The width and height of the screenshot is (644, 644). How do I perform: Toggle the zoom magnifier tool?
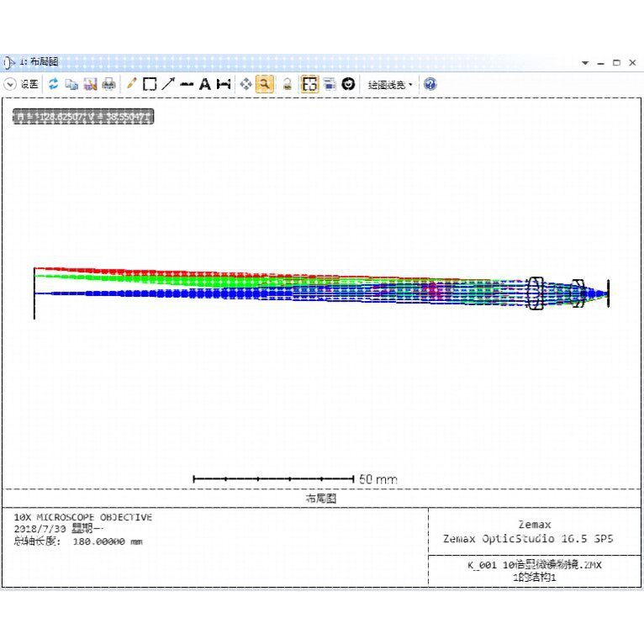(x=265, y=84)
